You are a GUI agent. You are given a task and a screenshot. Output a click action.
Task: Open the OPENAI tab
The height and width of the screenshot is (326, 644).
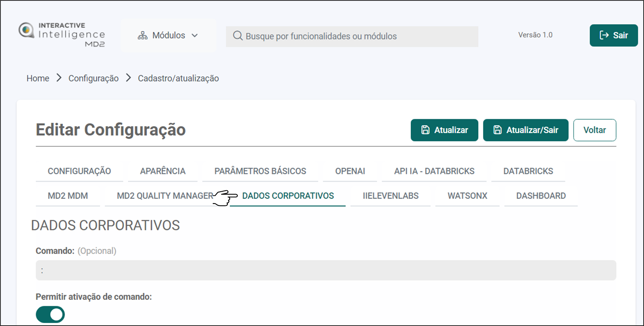[x=350, y=171]
